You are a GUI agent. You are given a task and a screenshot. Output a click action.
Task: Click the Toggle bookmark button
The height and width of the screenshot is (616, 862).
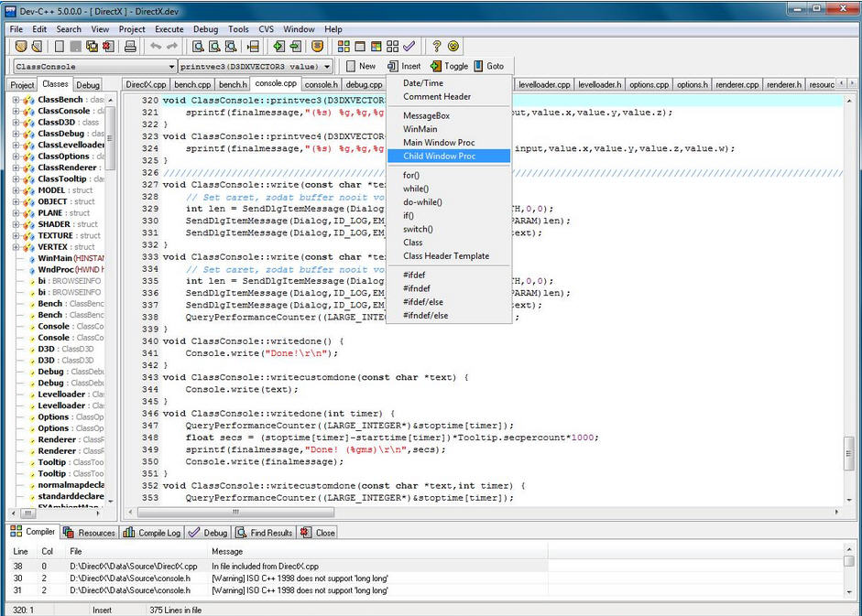(449, 66)
